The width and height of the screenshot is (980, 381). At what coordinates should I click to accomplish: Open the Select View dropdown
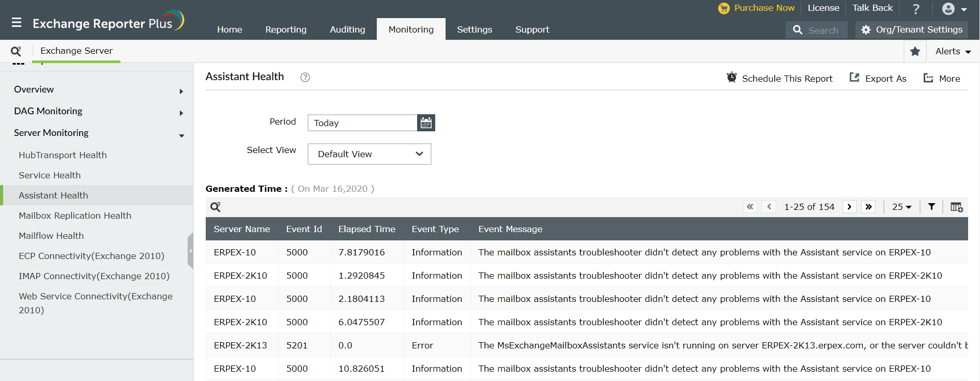tap(370, 154)
